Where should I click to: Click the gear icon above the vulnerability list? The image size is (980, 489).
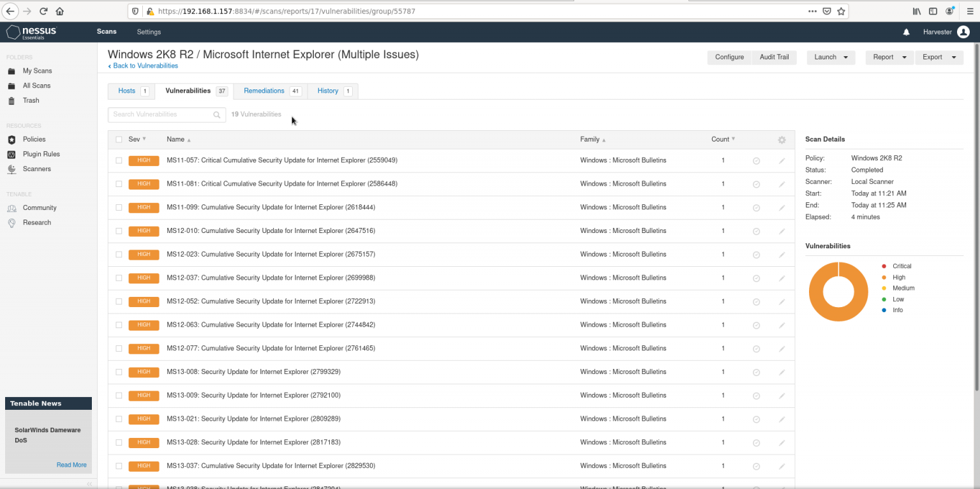[x=782, y=139]
